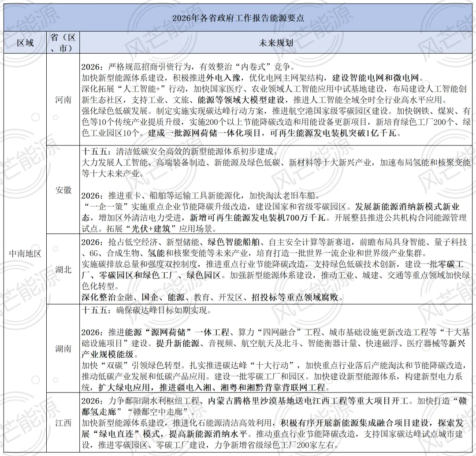Select the table title "2026年各省政府工作报告能源要点"
The width and height of the screenshot is (476, 456).
click(238, 18)
